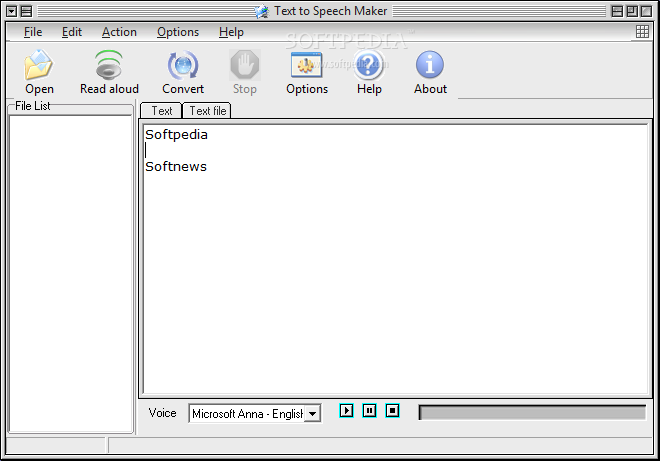Open the Help menu
Viewport: 660px width, 461px height.
(x=231, y=32)
